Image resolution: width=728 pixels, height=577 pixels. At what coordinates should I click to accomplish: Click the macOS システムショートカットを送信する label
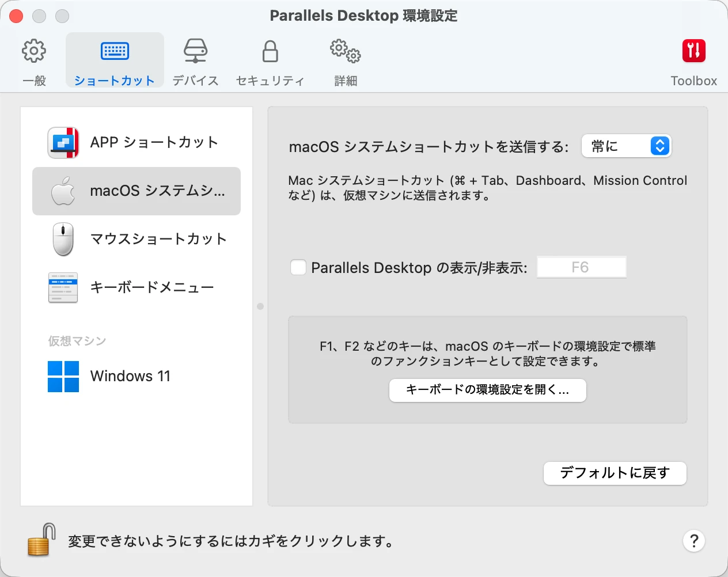[x=429, y=147]
